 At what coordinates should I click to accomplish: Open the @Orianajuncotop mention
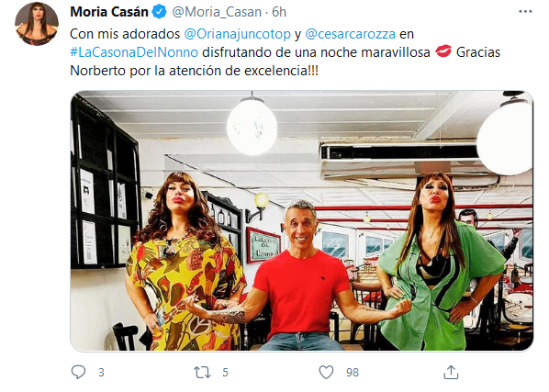point(238,34)
